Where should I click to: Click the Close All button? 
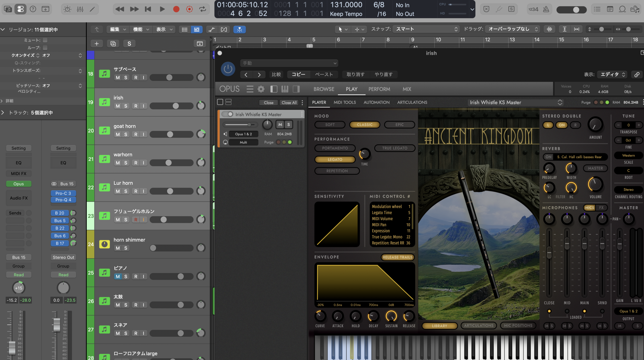tap(289, 103)
